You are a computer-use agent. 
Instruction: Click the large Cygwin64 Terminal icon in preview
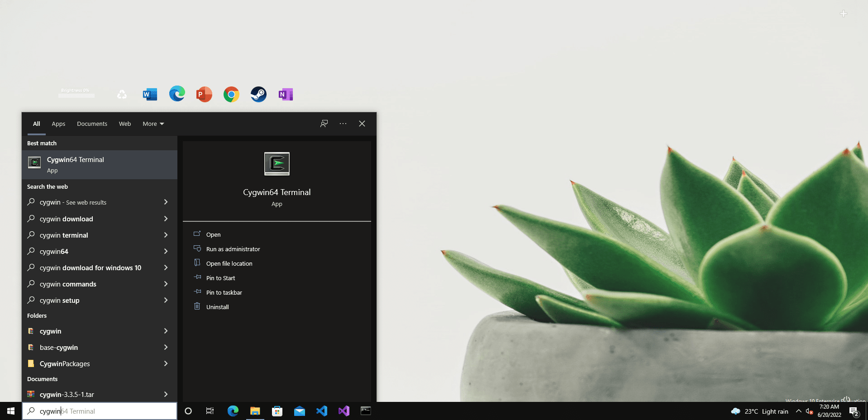[277, 164]
